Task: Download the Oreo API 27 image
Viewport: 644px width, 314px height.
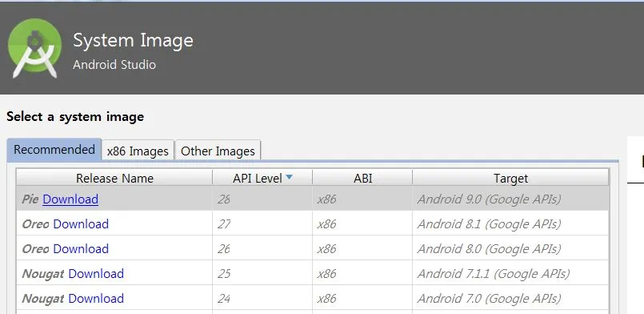Action: point(81,224)
